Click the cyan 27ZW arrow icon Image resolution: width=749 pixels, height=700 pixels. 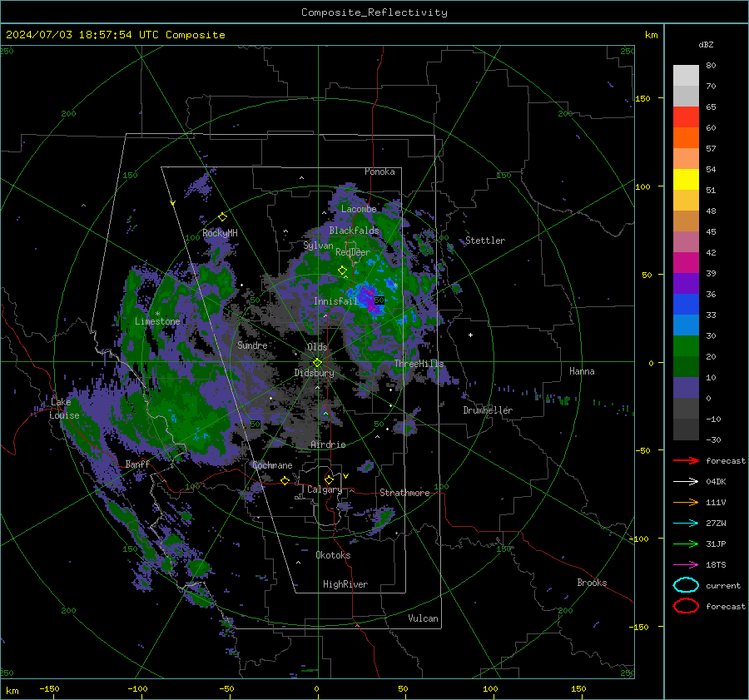[686, 524]
